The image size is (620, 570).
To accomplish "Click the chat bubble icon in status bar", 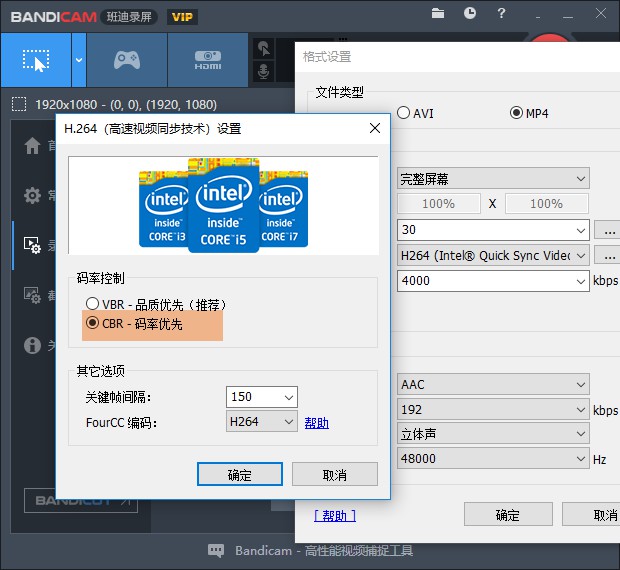I will coord(216,550).
